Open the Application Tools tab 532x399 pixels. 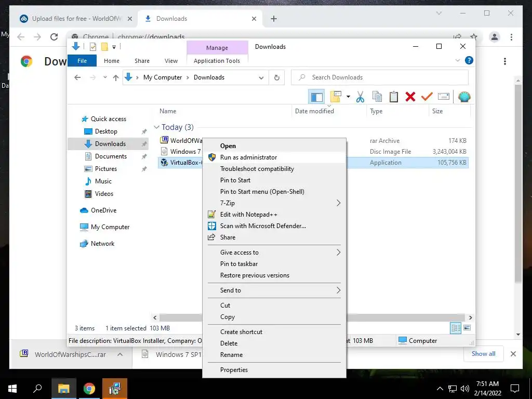pos(217,61)
